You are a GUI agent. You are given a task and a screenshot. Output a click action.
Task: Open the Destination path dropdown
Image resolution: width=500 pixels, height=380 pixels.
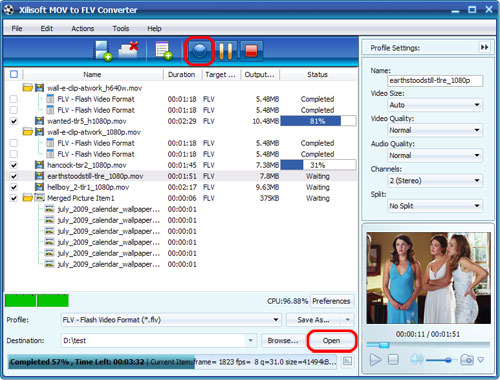pyautogui.click(x=250, y=340)
